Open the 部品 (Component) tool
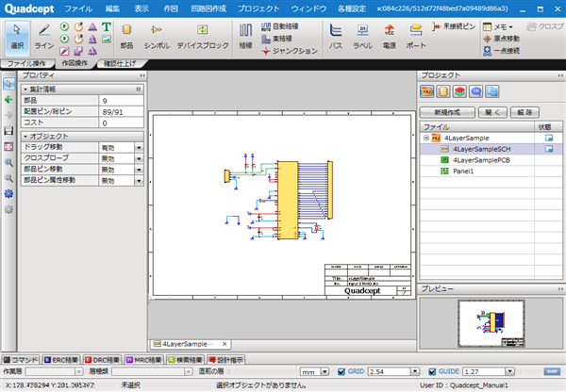Viewport: 566px width, 392px height. point(126,37)
